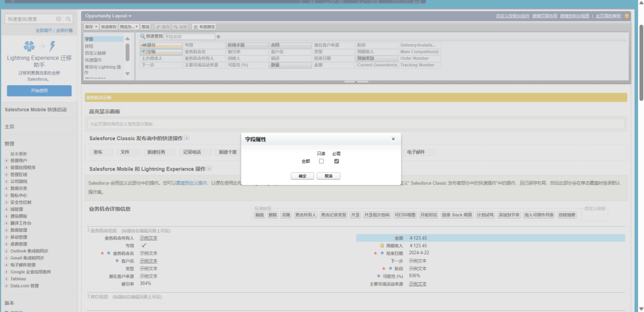Viewport: 644px width, 312px height.
Task: Click 取消 in the 字段属性 dialog
Action: [329, 176]
